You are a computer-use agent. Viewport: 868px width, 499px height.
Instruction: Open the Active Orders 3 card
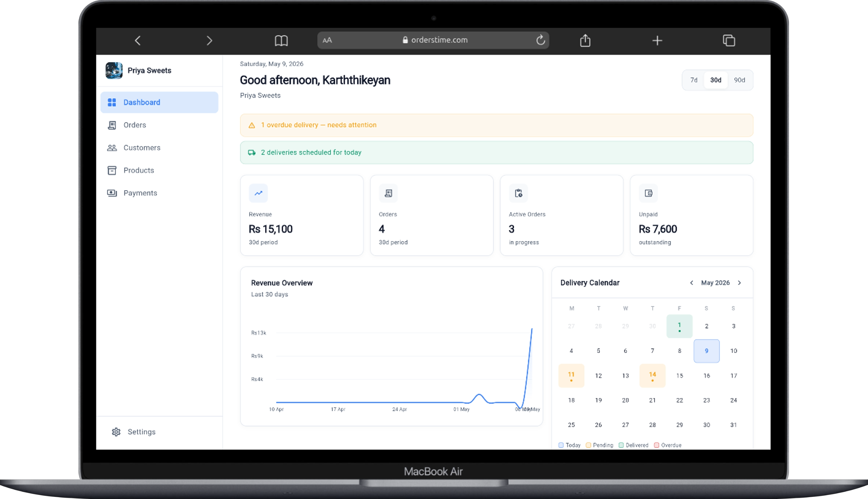tap(561, 215)
